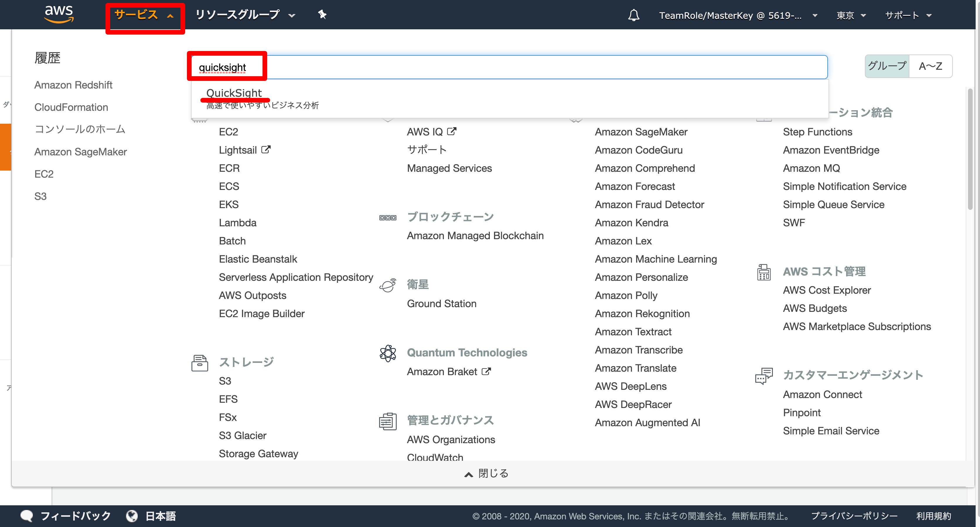Screen dimensions: 980x527
Task: Open the 東京 region dropdown
Action: (851, 15)
